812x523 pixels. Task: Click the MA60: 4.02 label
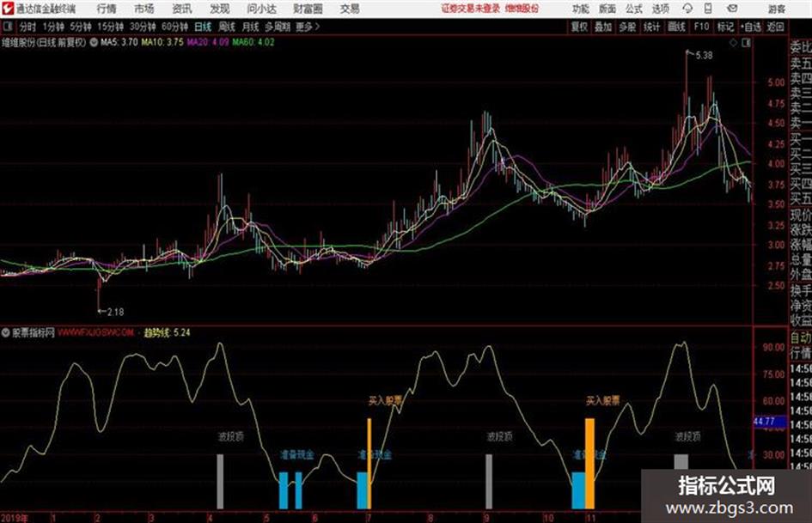[253, 42]
